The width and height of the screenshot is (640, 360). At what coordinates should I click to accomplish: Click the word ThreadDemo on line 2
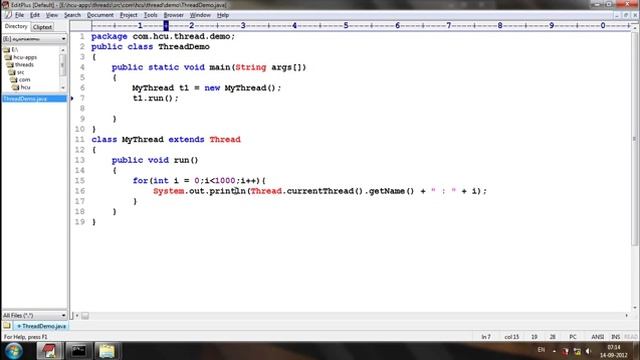[184, 47]
